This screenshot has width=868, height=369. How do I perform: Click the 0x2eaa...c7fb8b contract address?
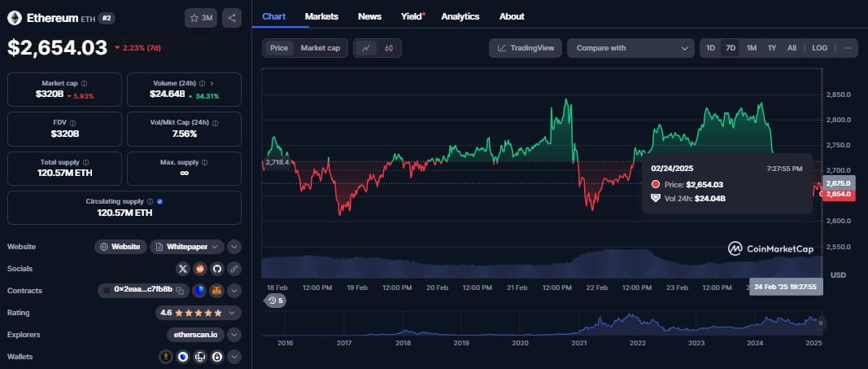(x=143, y=290)
